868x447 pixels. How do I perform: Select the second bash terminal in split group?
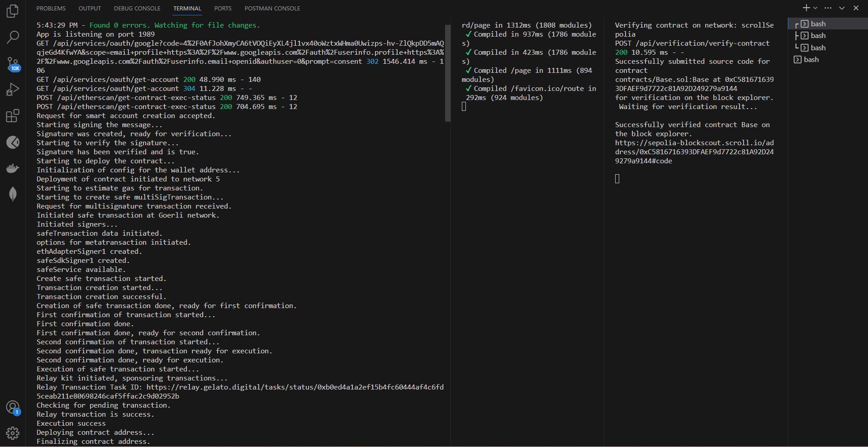tap(828, 35)
